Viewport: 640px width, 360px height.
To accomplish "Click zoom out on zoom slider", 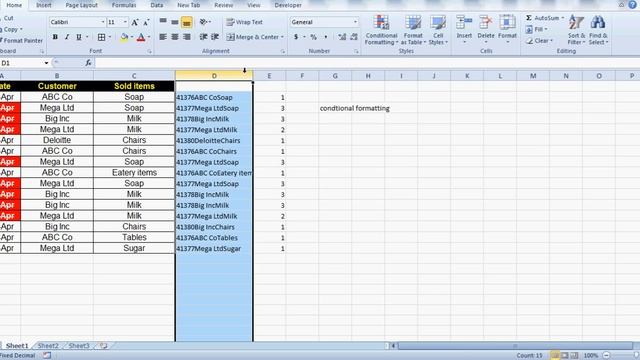I will (607, 356).
